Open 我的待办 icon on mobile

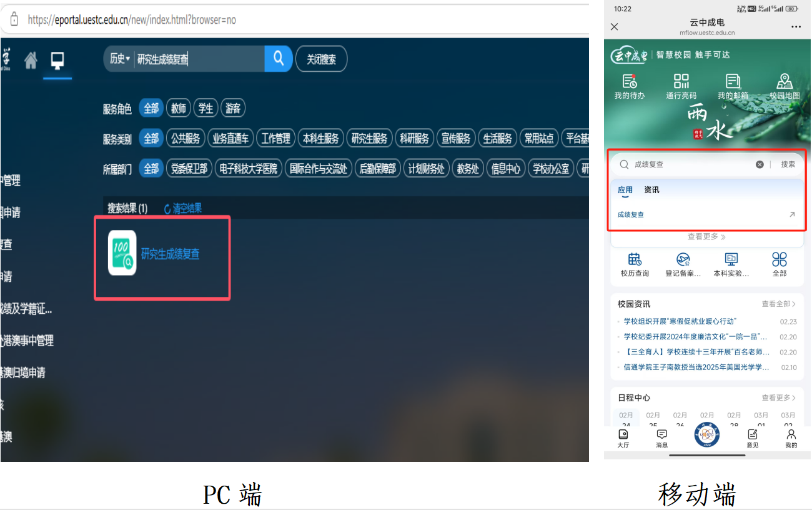pos(629,86)
